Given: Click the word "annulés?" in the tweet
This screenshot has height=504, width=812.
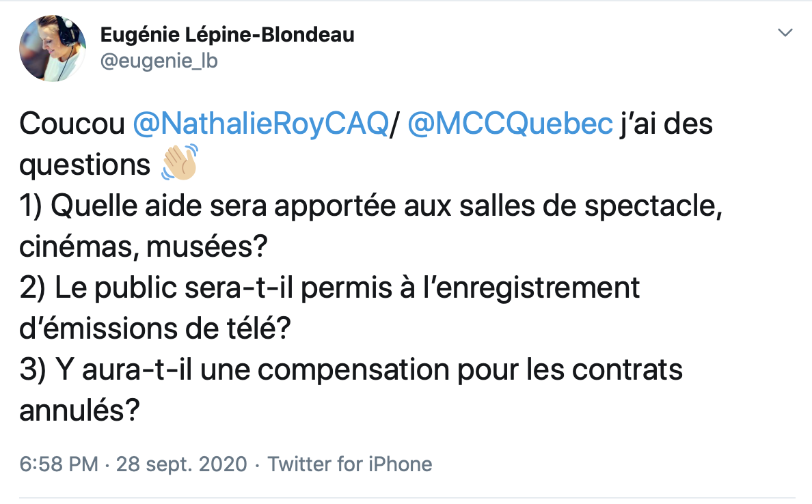Looking at the screenshot, I should tap(80, 411).
